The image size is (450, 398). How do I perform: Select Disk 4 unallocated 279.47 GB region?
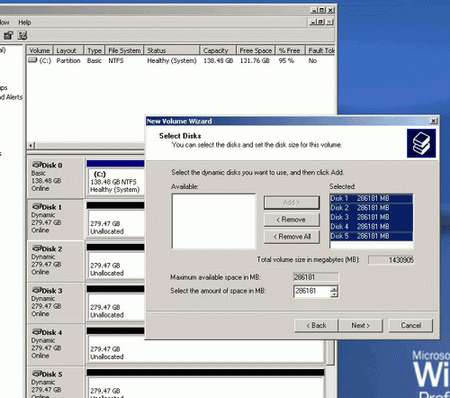(206, 349)
